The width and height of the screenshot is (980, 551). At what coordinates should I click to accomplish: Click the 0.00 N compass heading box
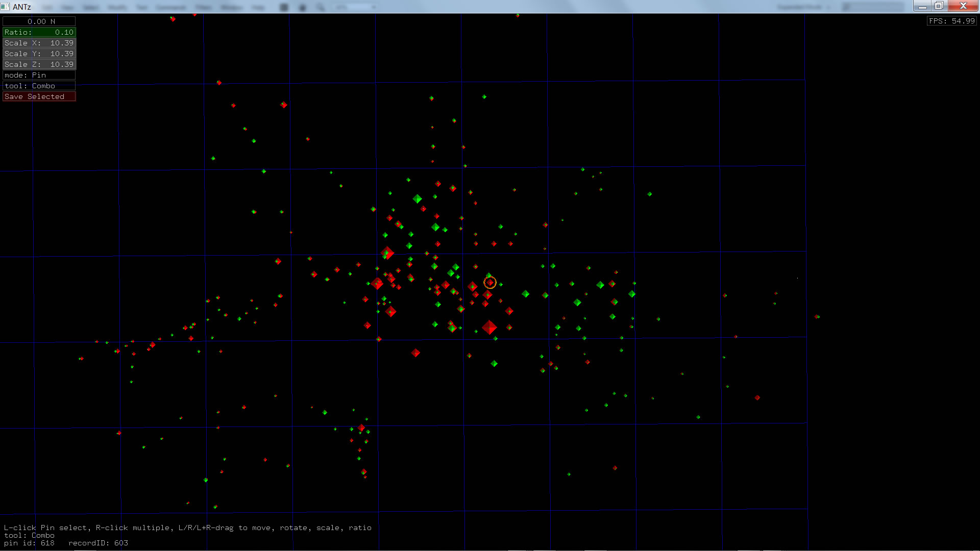tap(39, 21)
